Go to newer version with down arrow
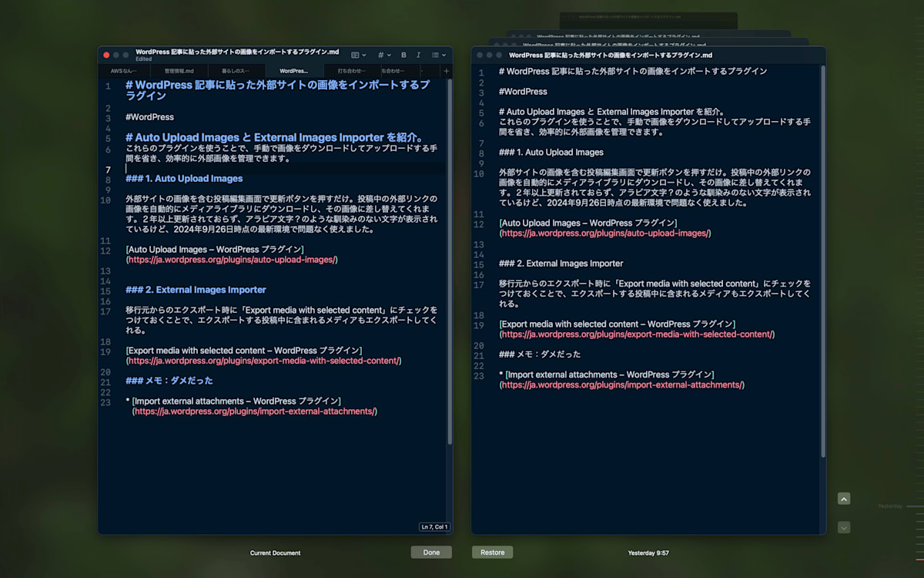The width and height of the screenshot is (924, 578). [844, 527]
